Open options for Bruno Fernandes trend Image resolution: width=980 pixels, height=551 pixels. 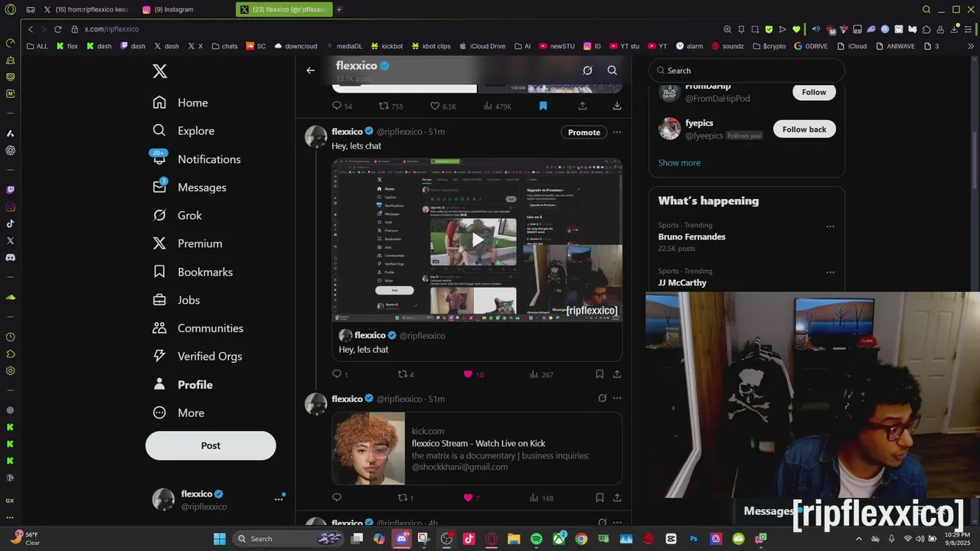point(830,227)
